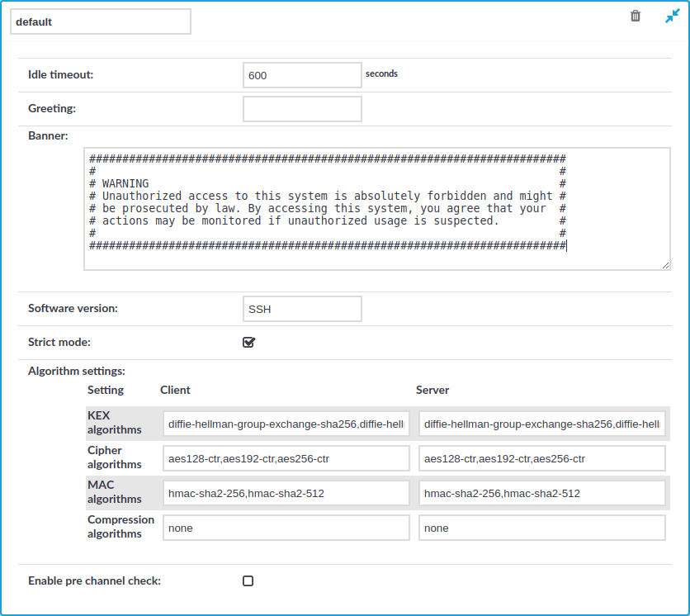Viewport: 690px width, 616px height.
Task: Edit Client Compression algorithms field
Action: (x=286, y=528)
